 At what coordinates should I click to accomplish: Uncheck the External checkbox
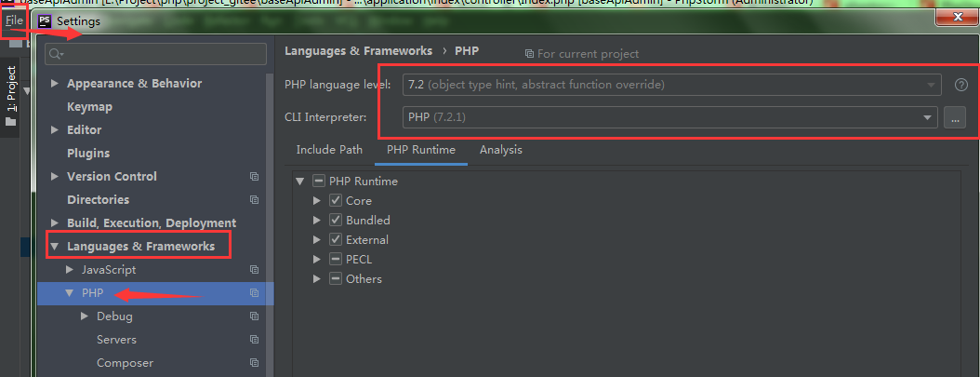coord(336,239)
